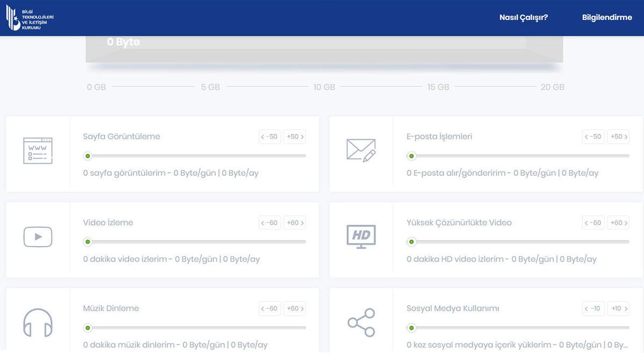644x362 pixels.
Task: Click the e-mail envelope icon
Action: click(x=361, y=150)
